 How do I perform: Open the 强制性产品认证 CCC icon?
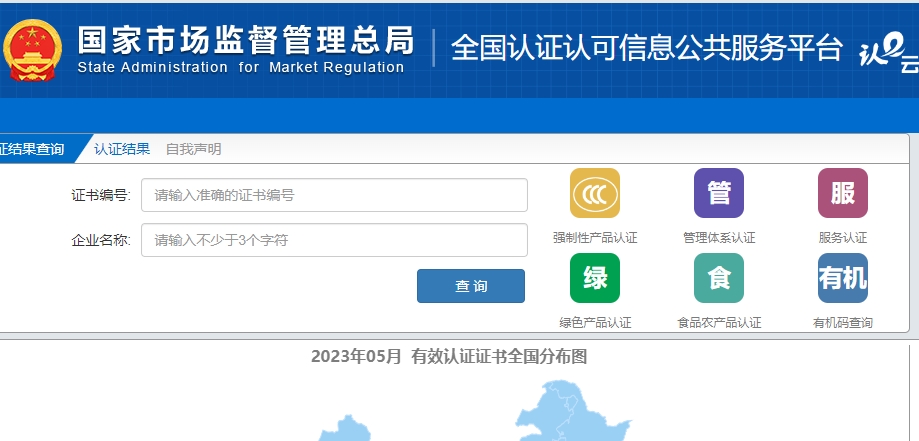coord(595,193)
